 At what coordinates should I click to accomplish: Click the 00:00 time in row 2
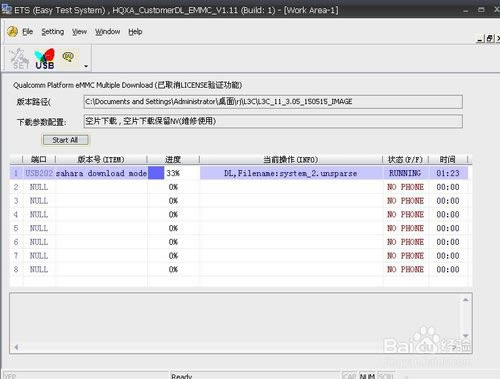click(448, 187)
